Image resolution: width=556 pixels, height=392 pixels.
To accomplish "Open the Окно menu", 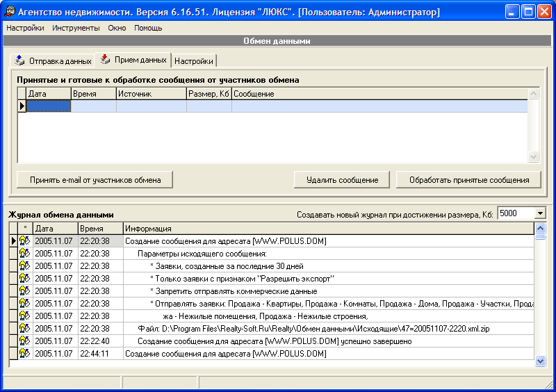I will 117,28.
